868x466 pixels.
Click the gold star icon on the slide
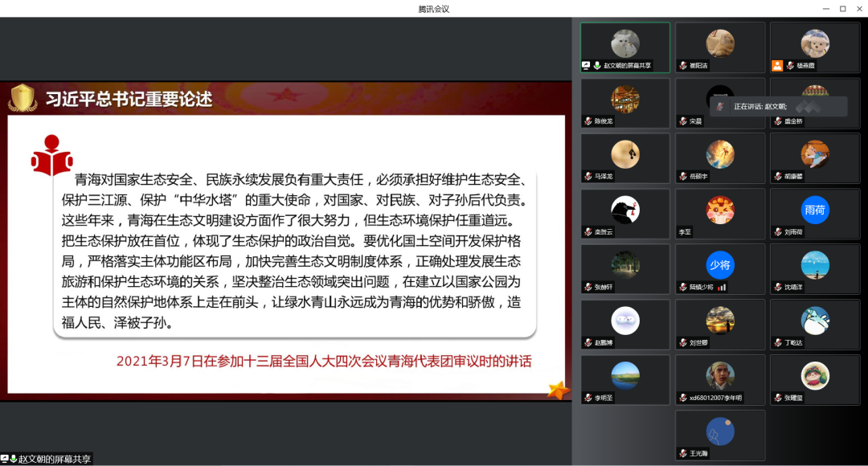[558, 390]
